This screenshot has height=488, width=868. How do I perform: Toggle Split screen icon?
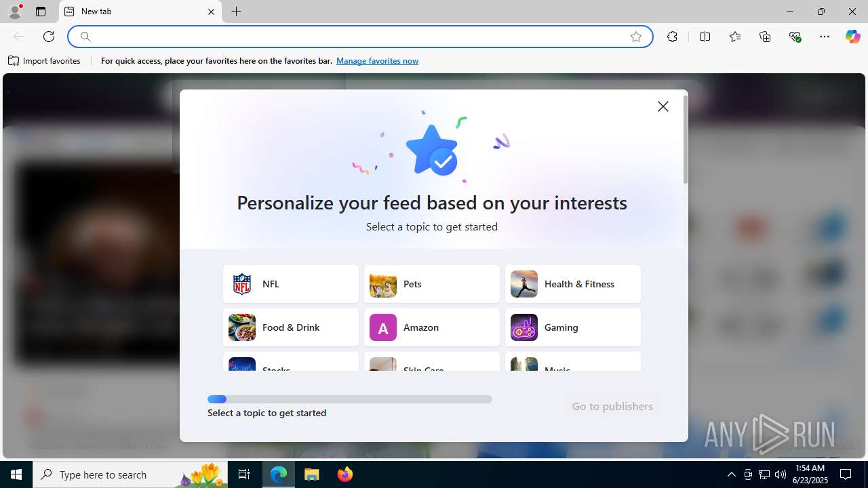705,37
